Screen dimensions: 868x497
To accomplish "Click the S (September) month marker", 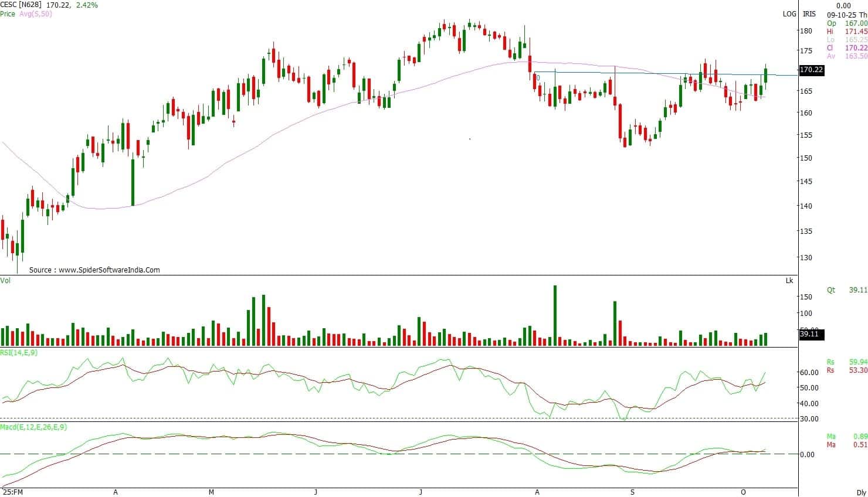I will pyautogui.click(x=632, y=492).
